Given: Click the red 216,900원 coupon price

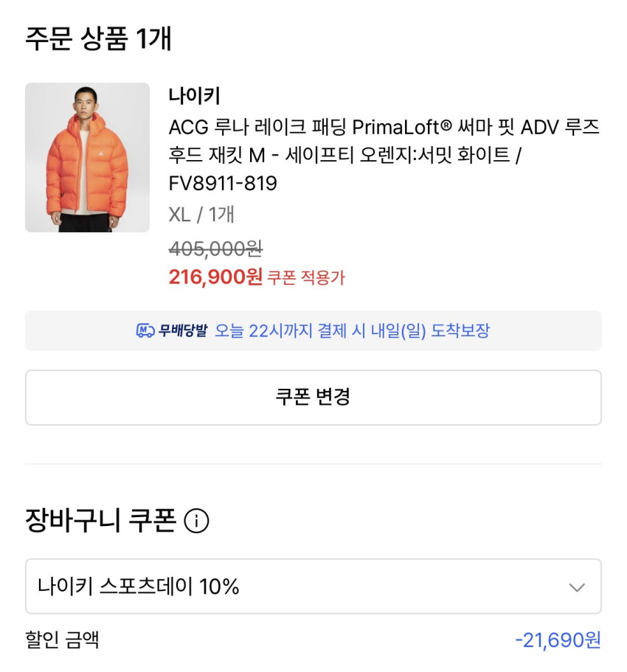Looking at the screenshot, I should click(215, 277).
